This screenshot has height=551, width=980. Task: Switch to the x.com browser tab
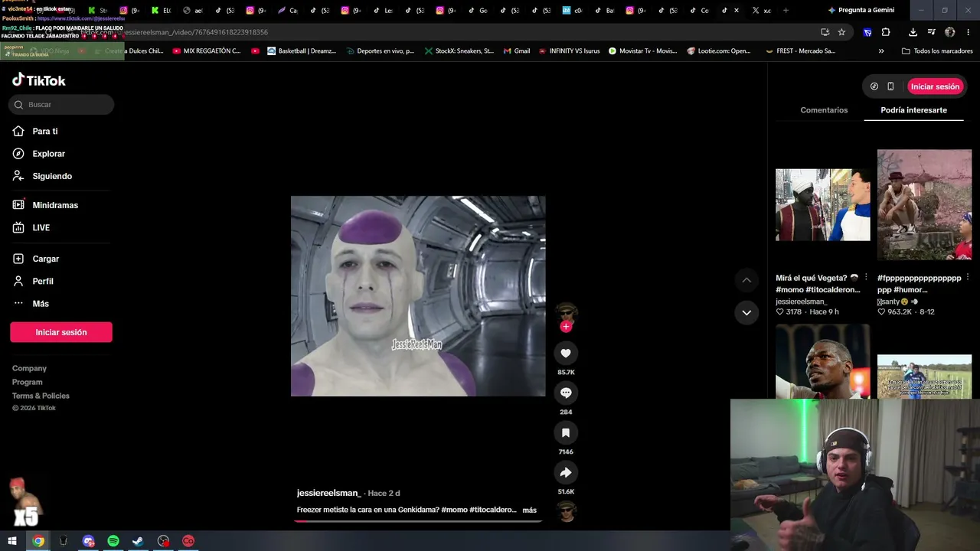point(761,10)
